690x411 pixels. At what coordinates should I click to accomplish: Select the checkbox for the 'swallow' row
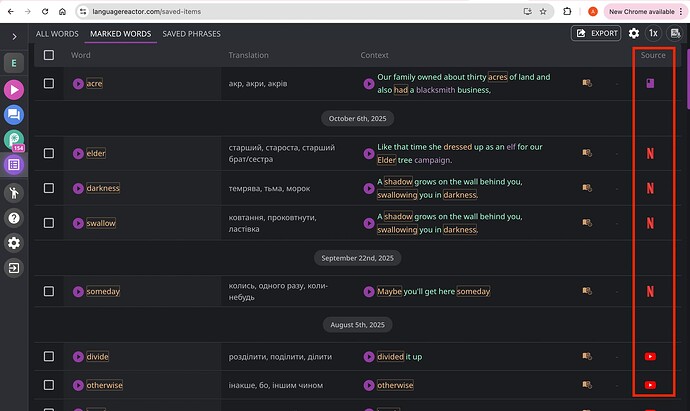pyautogui.click(x=49, y=223)
